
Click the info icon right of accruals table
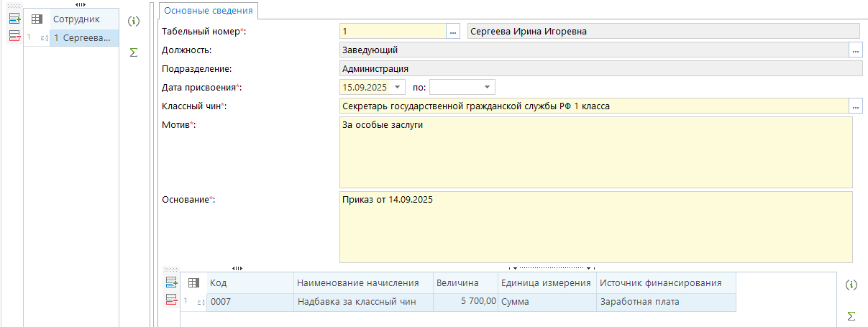[851, 285]
